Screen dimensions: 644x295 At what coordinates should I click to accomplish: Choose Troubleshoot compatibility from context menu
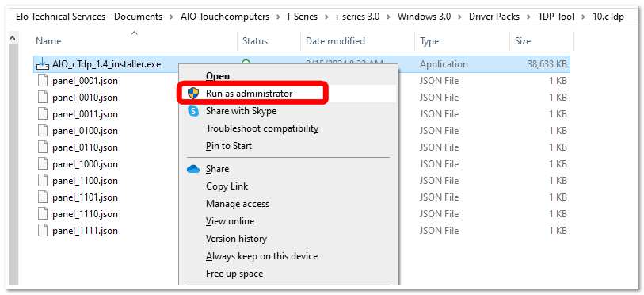262,128
